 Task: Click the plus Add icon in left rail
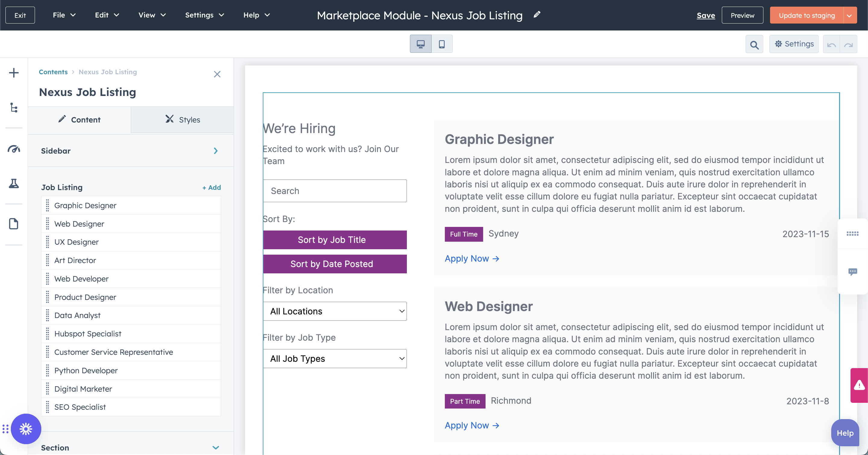[x=14, y=73]
